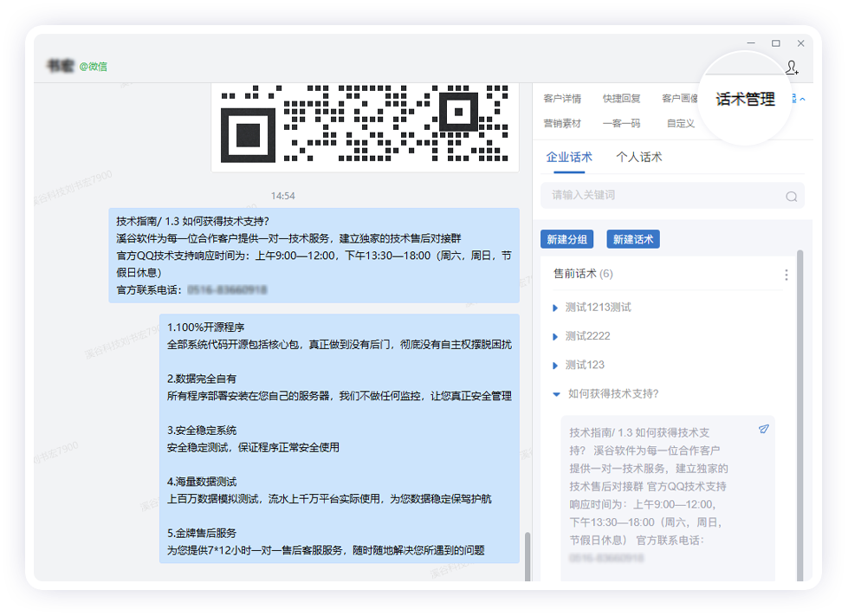Click the script preview text card
Viewport: 848px width, 616px height.
click(x=668, y=498)
